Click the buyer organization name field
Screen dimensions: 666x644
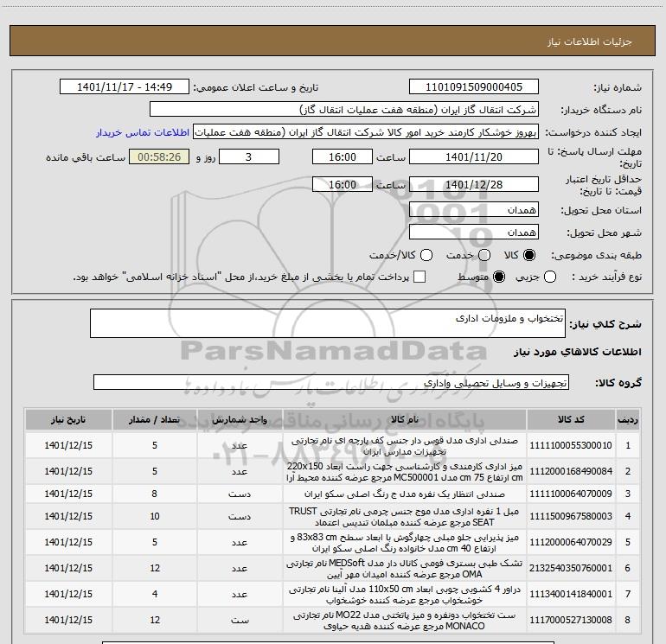(344, 110)
